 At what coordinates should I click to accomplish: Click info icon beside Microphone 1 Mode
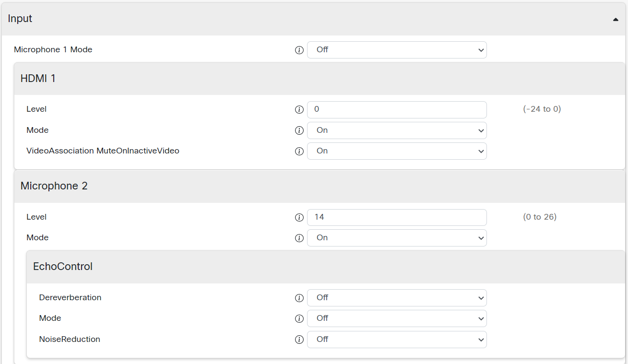click(299, 50)
